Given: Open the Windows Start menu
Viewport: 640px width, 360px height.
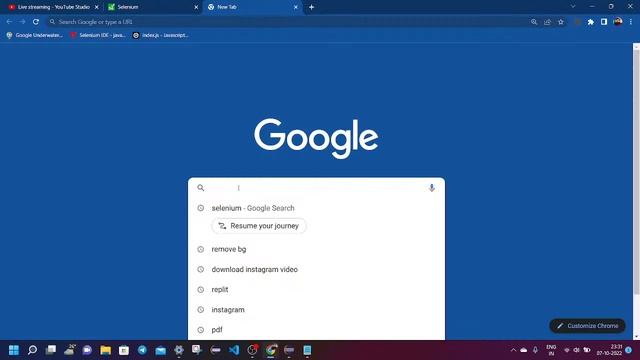Looking at the screenshot, I should click(x=14, y=350).
